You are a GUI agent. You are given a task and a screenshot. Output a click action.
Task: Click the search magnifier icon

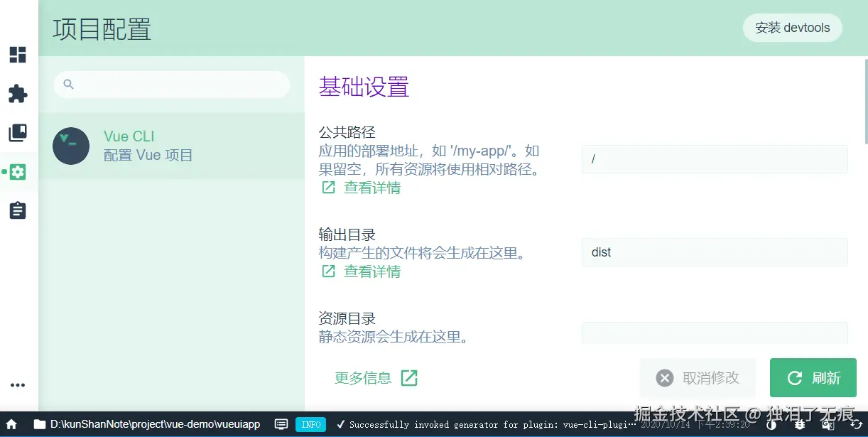69,85
